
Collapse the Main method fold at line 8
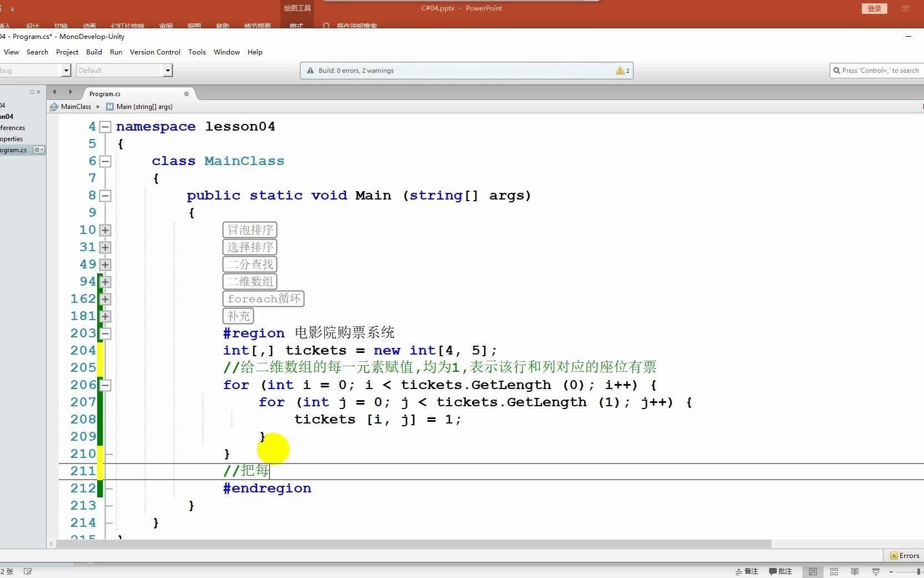pyautogui.click(x=105, y=196)
